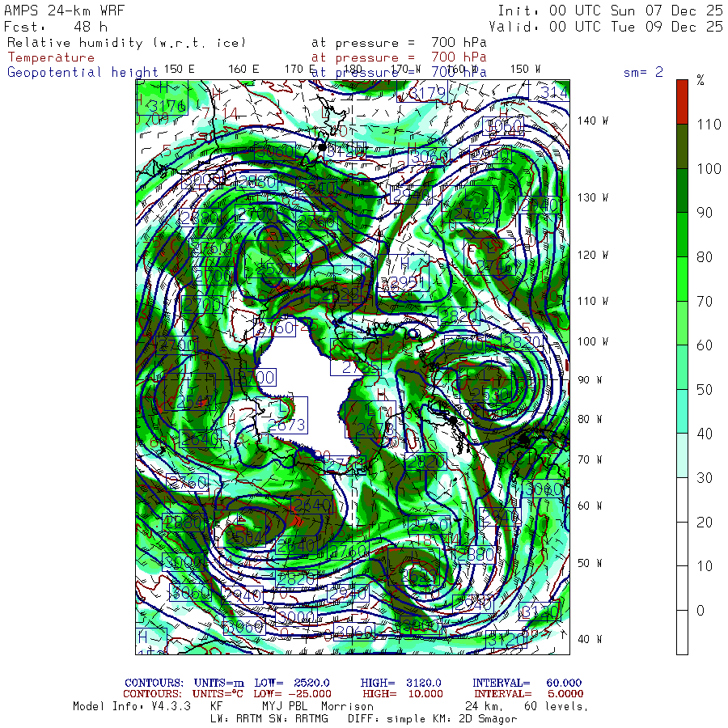Screen dimensions: 728x728
Task: Click the "3179" height label at the top of the map
Action: tap(427, 93)
